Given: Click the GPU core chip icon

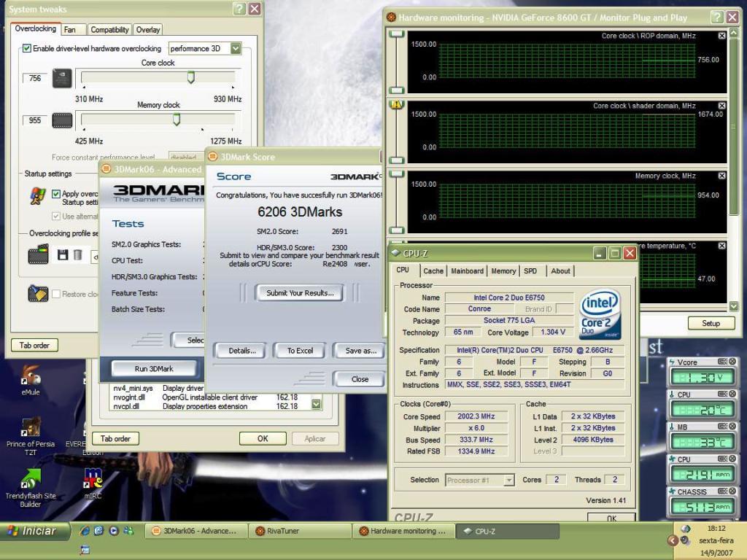Looking at the screenshot, I should click(62, 78).
